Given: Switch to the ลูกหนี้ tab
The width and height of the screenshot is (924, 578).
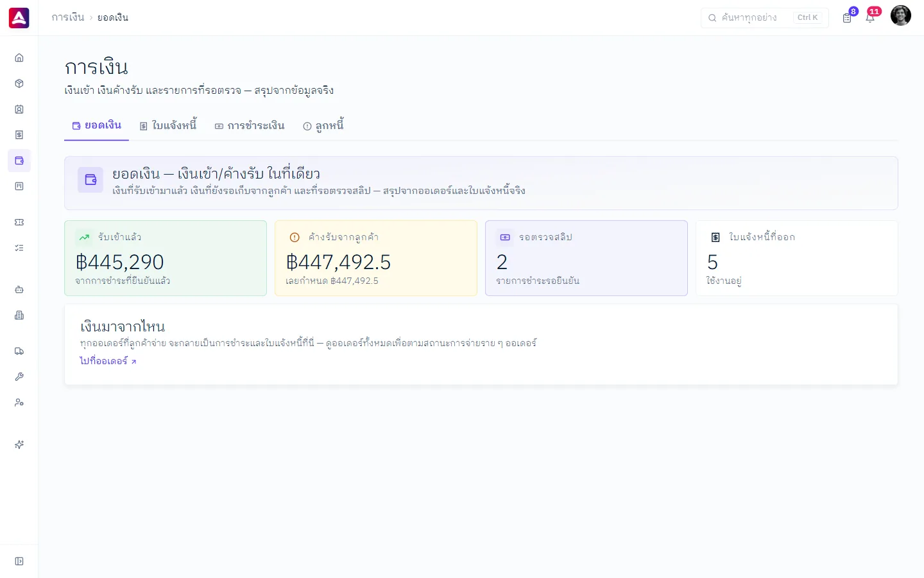Looking at the screenshot, I should point(323,126).
